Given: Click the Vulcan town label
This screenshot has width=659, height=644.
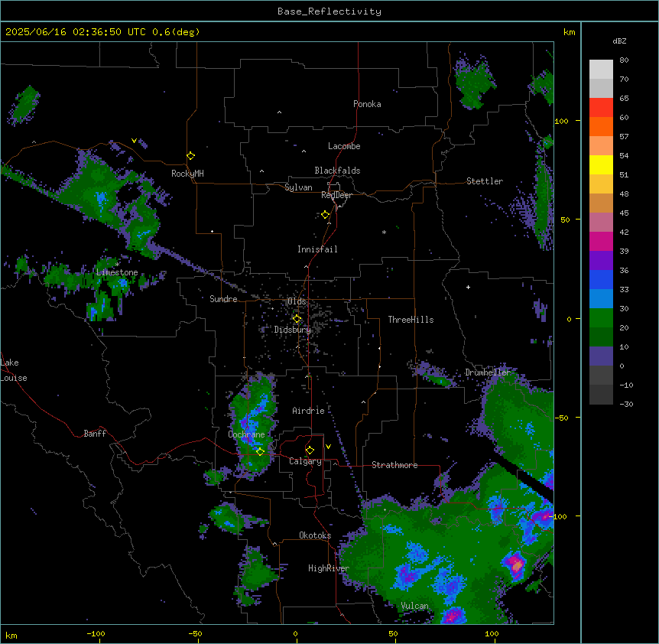Looking at the screenshot, I should coord(415,606).
